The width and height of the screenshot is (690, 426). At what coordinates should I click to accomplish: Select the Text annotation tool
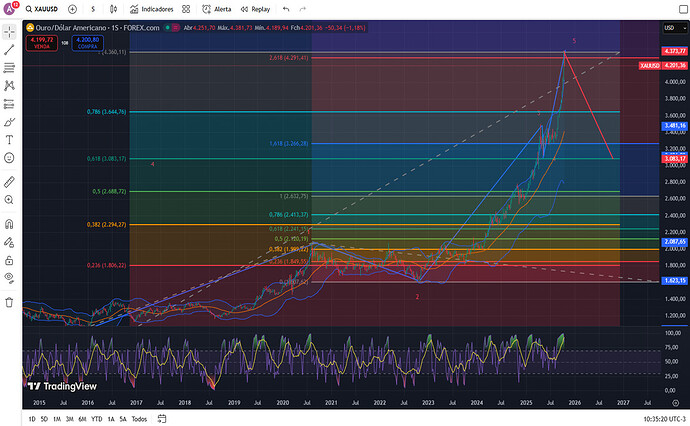click(x=9, y=140)
